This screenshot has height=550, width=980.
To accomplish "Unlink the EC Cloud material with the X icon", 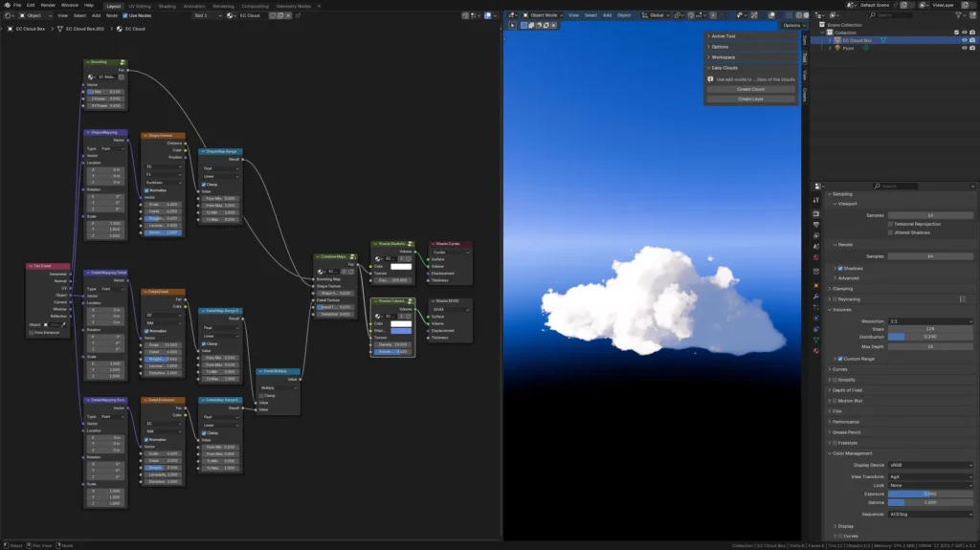I will pos(288,15).
